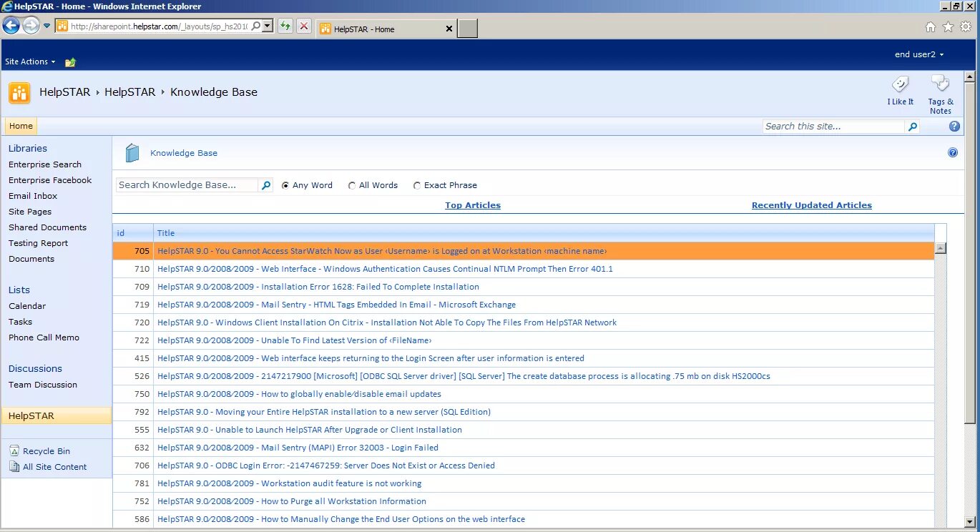Open the Site Actions dropdown menu
980x532 pixels.
30,61
